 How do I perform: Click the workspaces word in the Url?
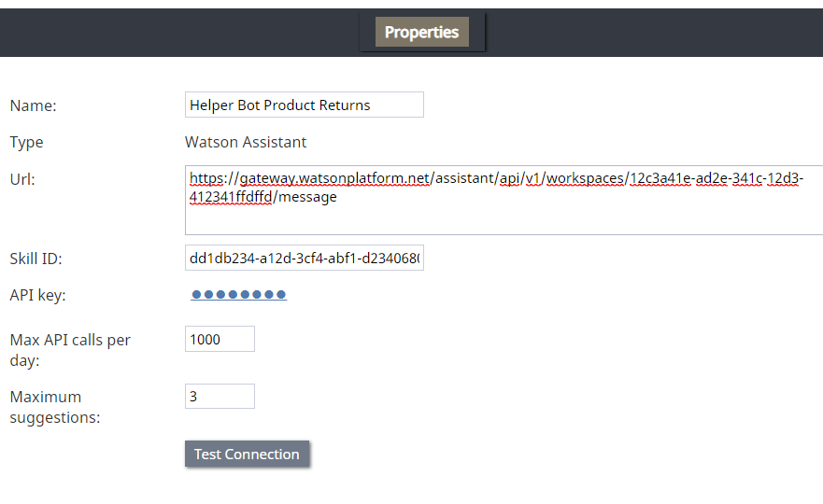[x=585, y=178]
